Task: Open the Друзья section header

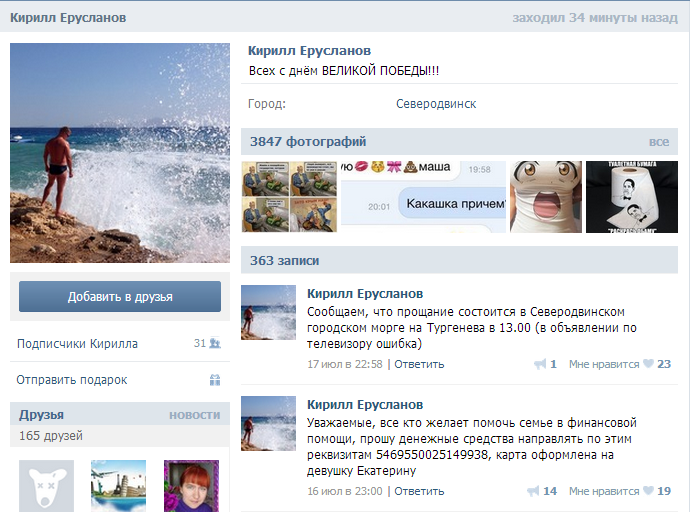Action: tap(41, 415)
